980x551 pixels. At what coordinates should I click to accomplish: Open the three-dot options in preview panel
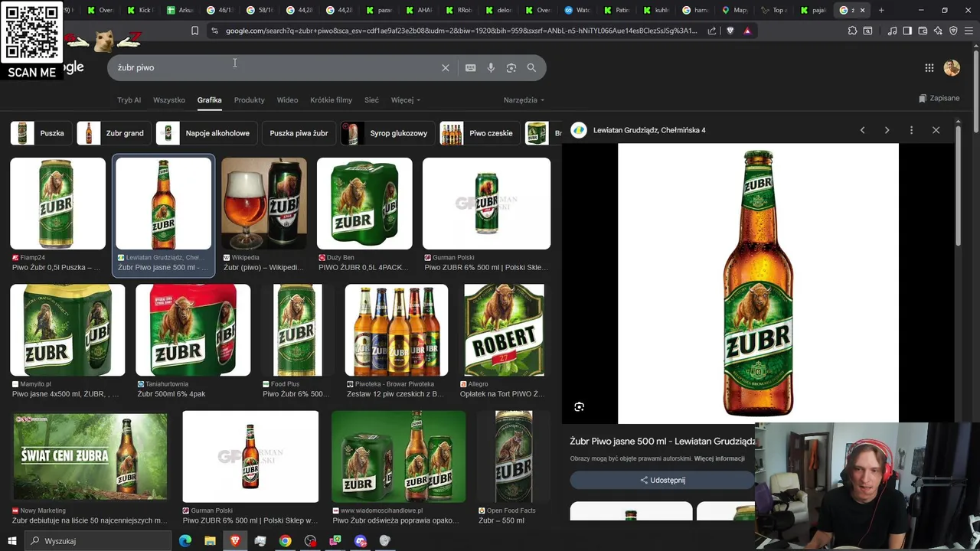click(x=911, y=130)
